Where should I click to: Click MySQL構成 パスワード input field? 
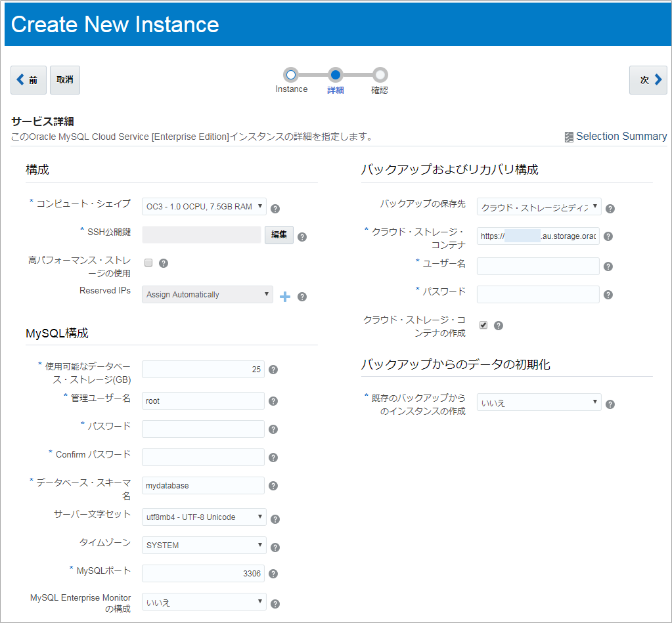[x=203, y=429]
